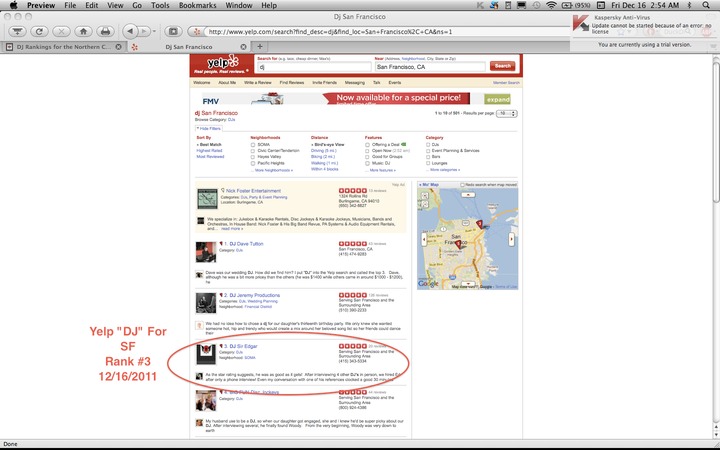
Task: Open a new tab with plus button
Action: (x=259, y=46)
